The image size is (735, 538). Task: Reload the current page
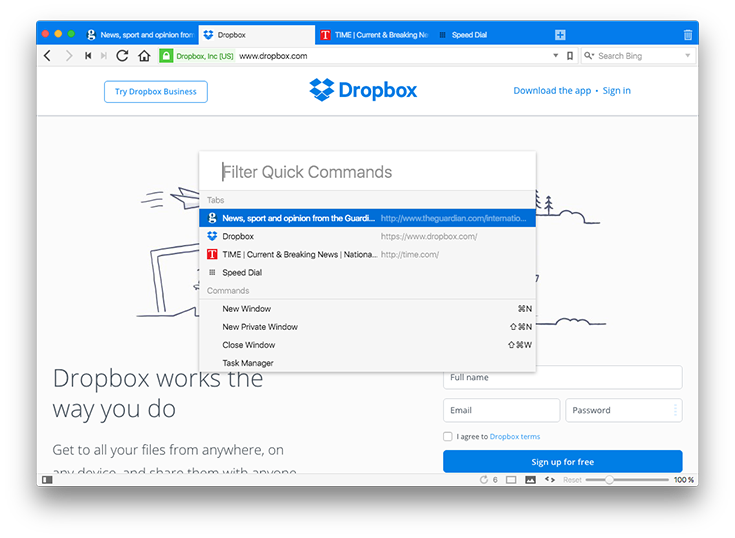point(122,56)
